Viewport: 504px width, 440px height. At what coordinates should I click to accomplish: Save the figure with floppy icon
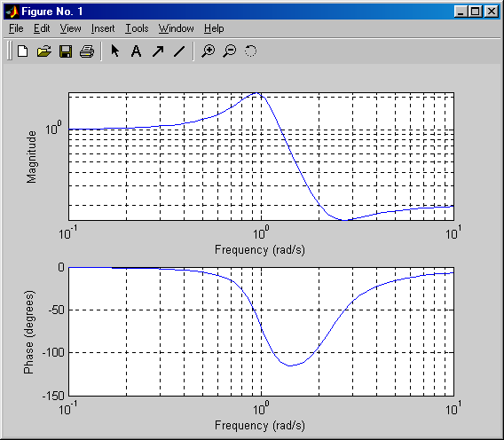(66, 51)
